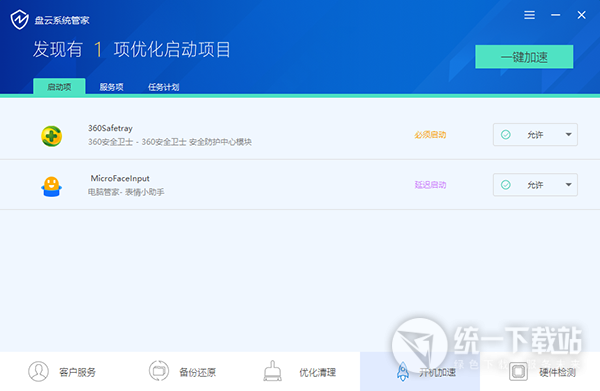Screen dimensions: 600x391
Task: Click the 发现有 1 项优化启动项目 heading
Action: [132, 50]
